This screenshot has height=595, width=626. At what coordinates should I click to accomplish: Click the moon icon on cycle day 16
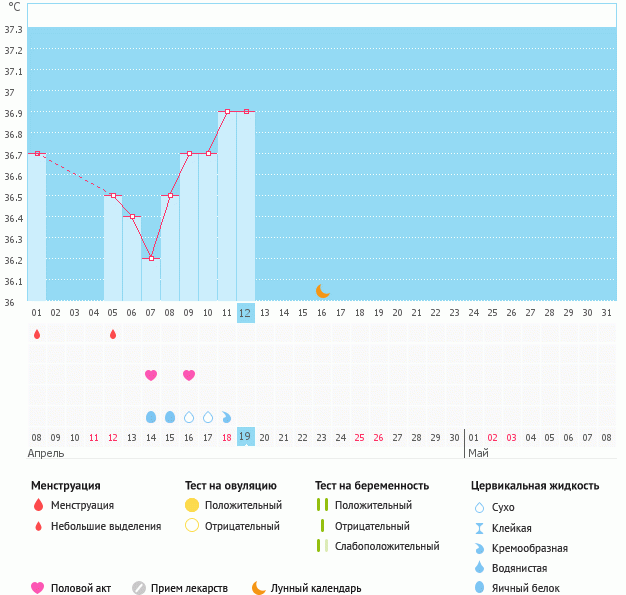click(x=322, y=291)
